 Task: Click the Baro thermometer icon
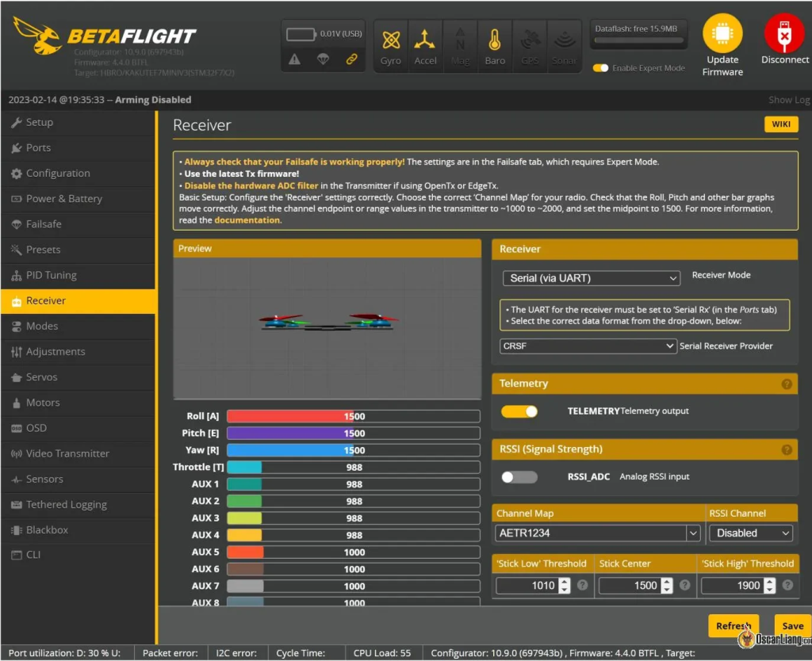point(495,40)
